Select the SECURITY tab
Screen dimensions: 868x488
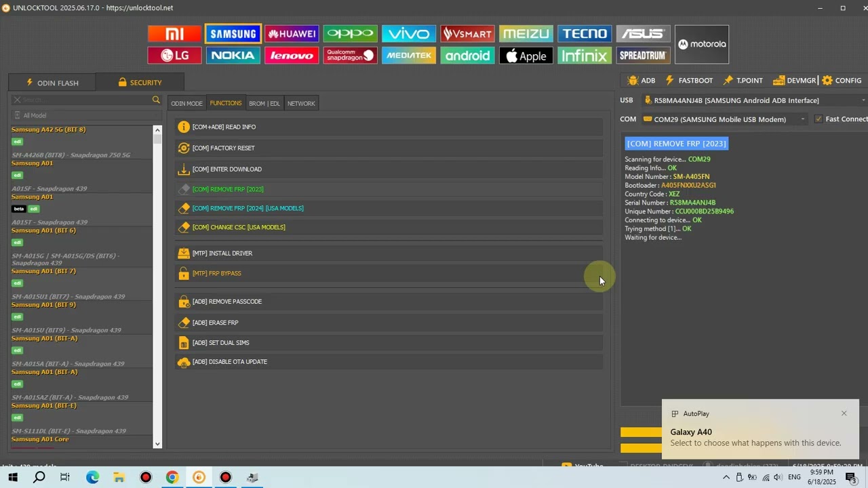point(140,83)
